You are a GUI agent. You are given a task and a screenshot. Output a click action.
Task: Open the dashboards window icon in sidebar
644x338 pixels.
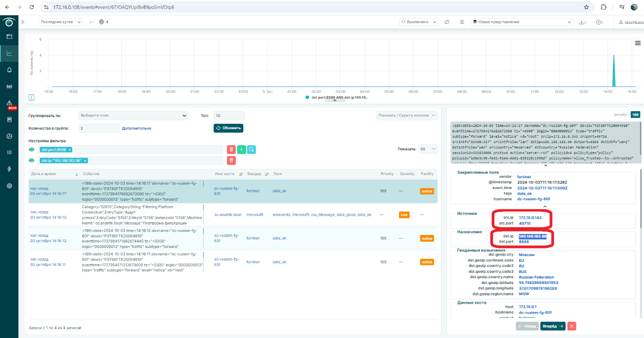coord(9,36)
